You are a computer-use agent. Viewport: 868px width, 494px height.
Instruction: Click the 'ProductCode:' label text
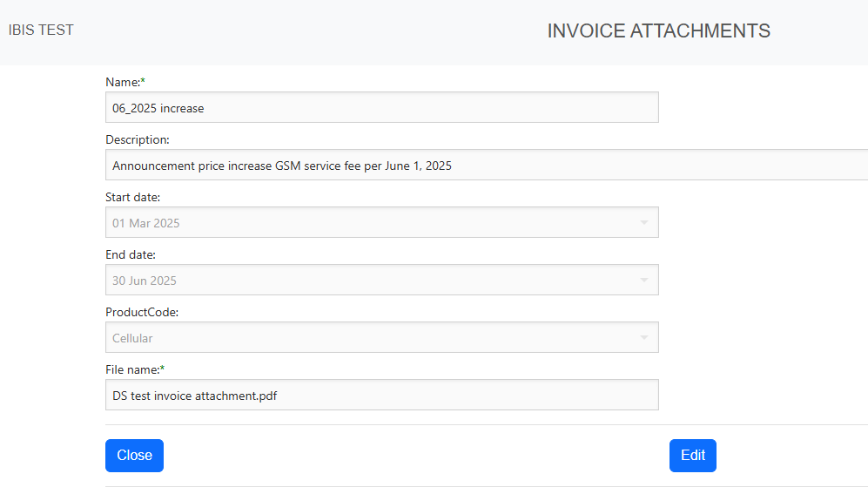(142, 313)
